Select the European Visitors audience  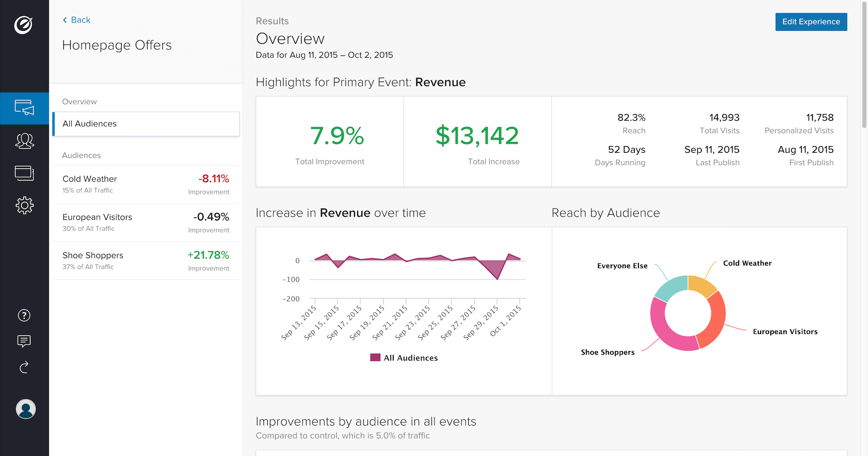pos(146,223)
